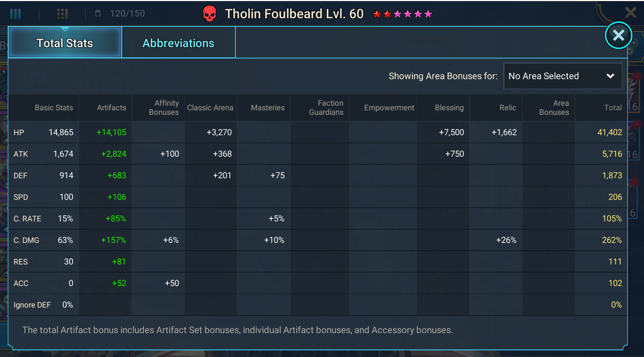The width and height of the screenshot is (644, 357).
Task: Click the three-bar list view icon
Action: [x=15, y=14]
